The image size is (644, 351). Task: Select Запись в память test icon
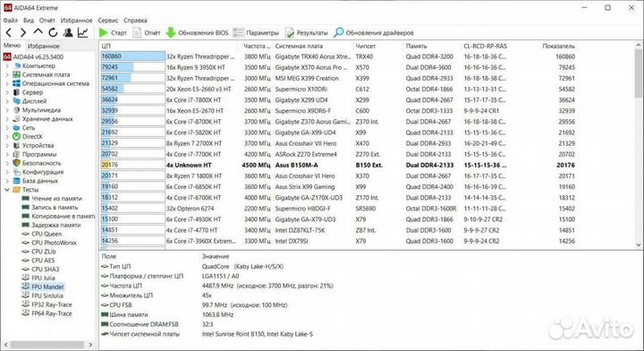coord(25,207)
